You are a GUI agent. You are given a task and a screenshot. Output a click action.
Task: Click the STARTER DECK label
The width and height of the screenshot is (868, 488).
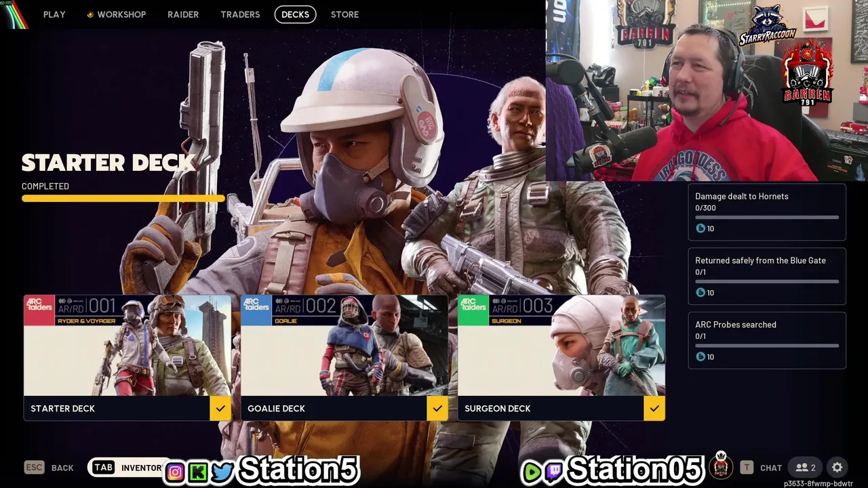point(62,409)
